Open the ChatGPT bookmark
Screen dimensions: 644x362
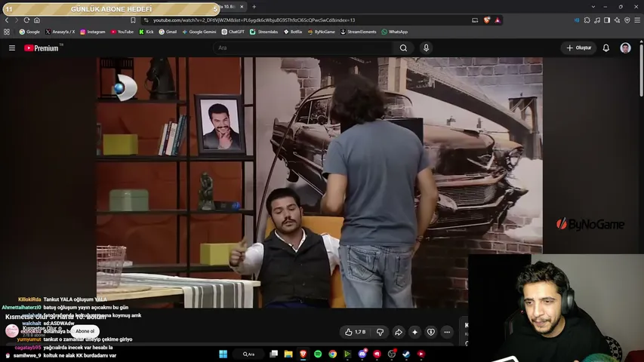pos(233,32)
